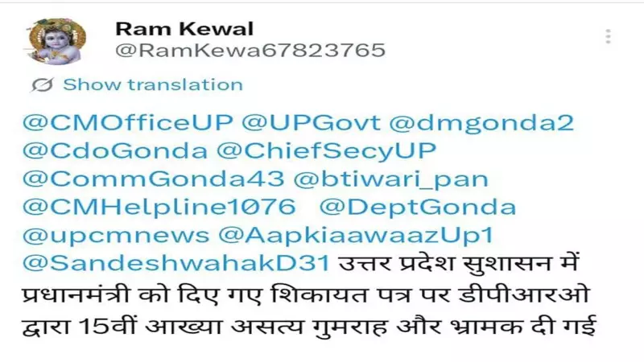The height and width of the screenshot is (362, 644).
Task: Select the @CMHelpline1076 mention
Action: click(159, 208)
